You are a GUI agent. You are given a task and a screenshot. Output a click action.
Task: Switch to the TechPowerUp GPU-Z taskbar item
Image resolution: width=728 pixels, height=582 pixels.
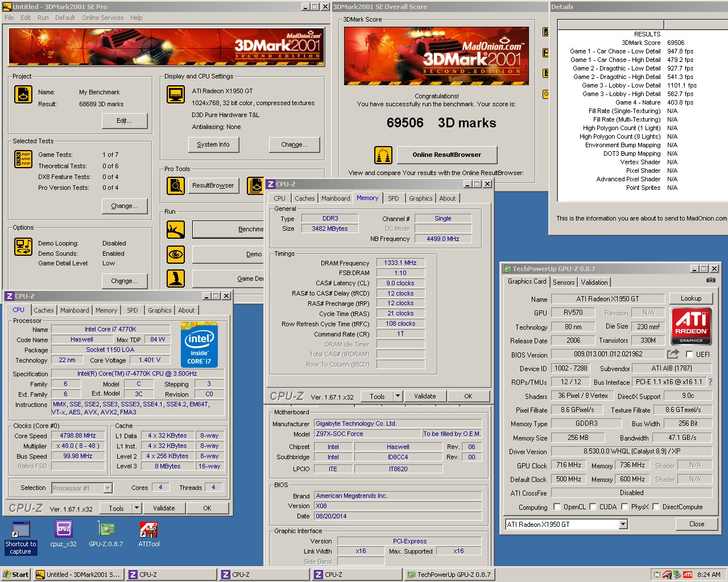click(x=449, y=575)
